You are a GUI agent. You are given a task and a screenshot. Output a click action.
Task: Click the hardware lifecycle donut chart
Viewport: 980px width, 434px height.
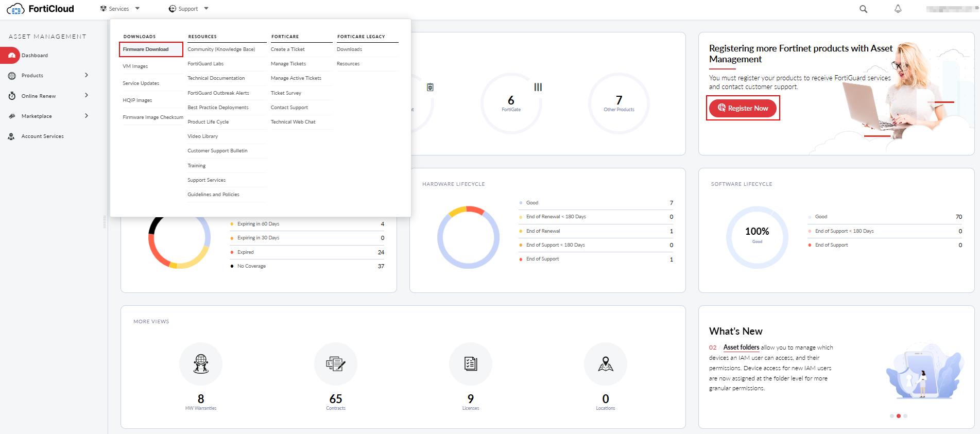[x=468, y=237]
